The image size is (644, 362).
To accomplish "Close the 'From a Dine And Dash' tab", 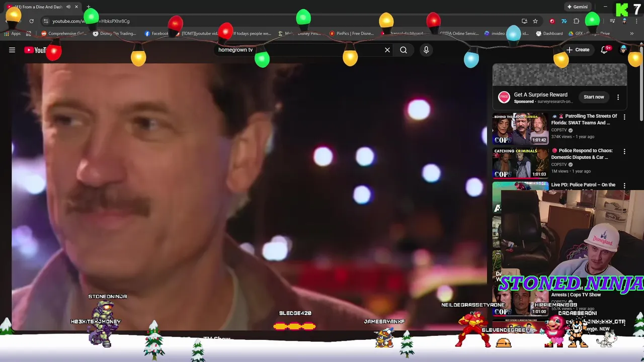I will [x=76, y=7].
